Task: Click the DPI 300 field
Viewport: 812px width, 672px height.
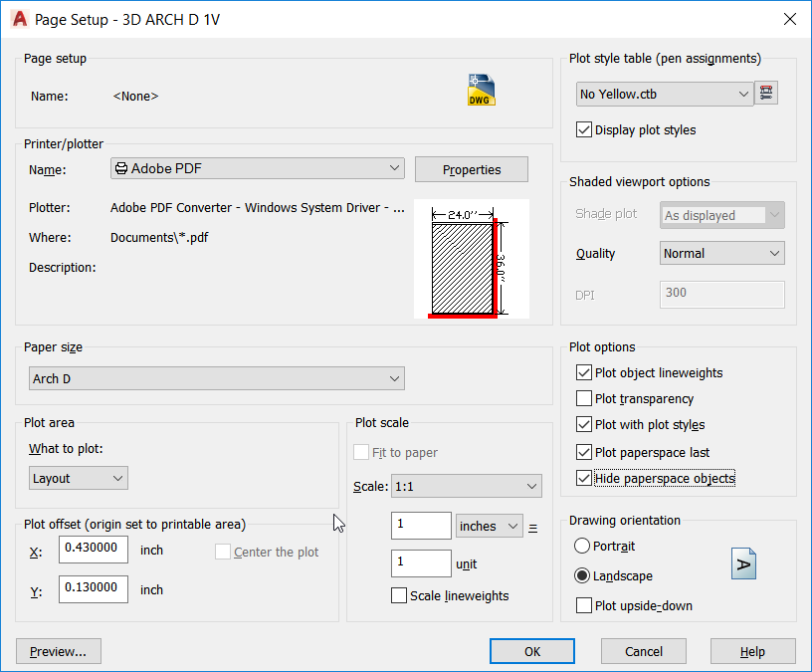Action: [721, 295]
